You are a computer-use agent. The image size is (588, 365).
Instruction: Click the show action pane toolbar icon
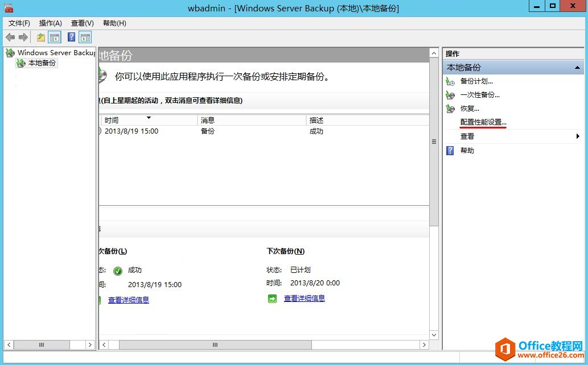pyautogui.click(x=85, y=37)
